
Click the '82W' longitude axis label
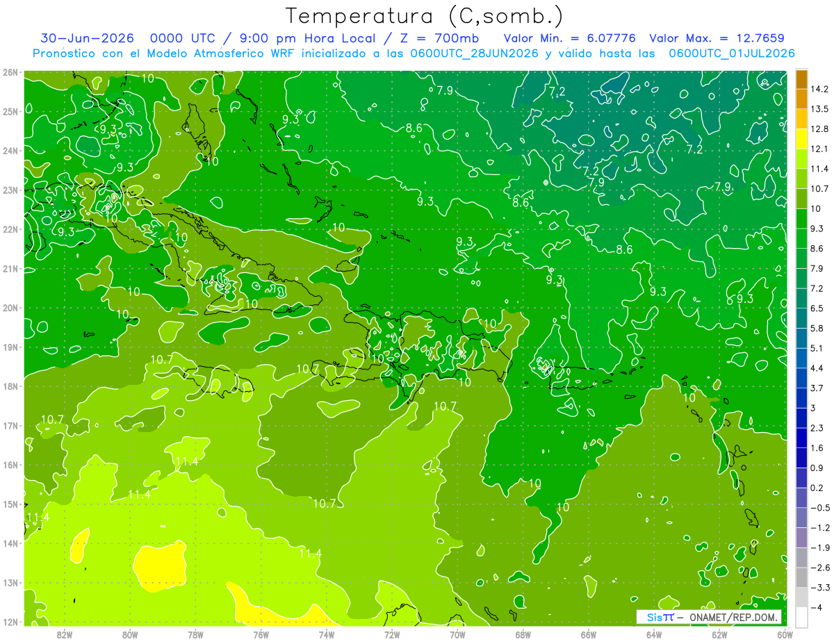pyautogui.click(x=65, y=634)
